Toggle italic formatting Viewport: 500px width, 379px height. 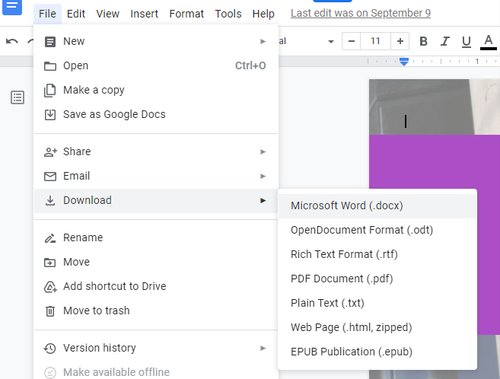pos(445,41)
